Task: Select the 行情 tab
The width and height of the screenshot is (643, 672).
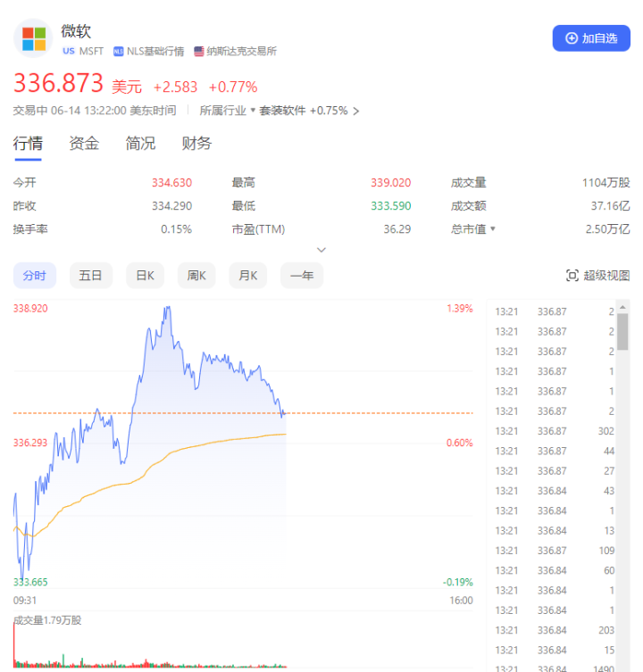Action: tap(28, 144)
